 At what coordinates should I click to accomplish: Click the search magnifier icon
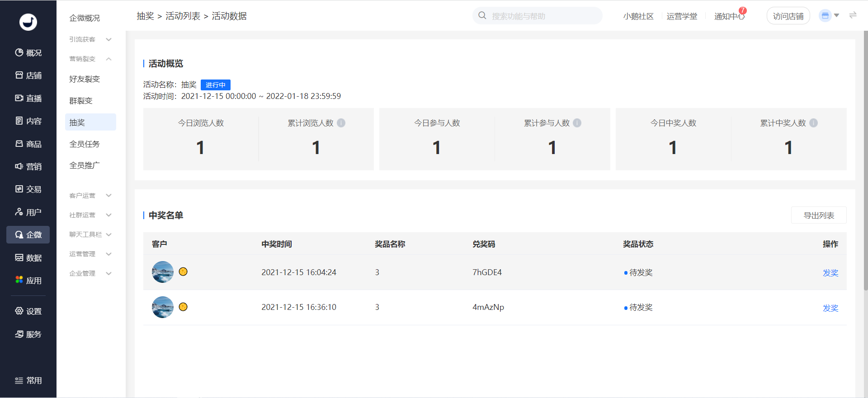click(482, 16)
